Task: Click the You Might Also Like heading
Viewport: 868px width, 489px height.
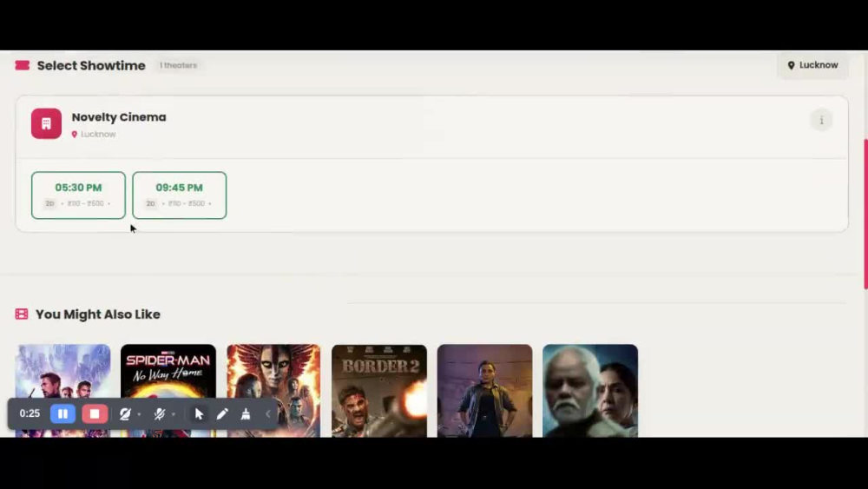Action: pos(98,314)
